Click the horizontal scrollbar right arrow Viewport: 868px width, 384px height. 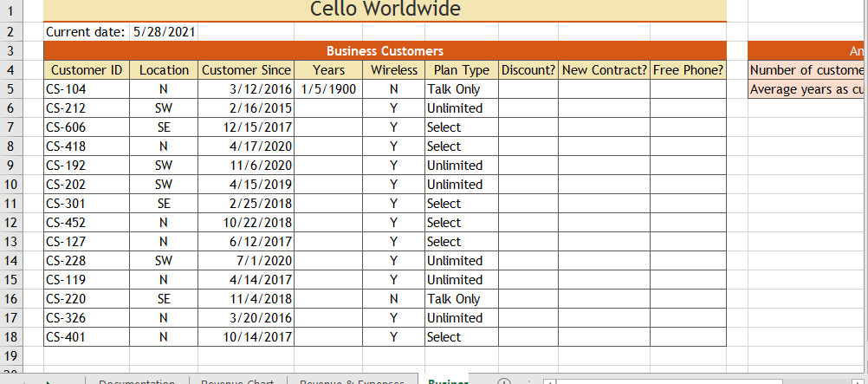858,381
